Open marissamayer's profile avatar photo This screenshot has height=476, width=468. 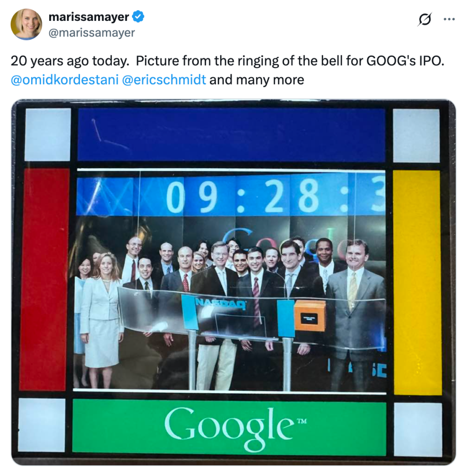coord(26,24)
